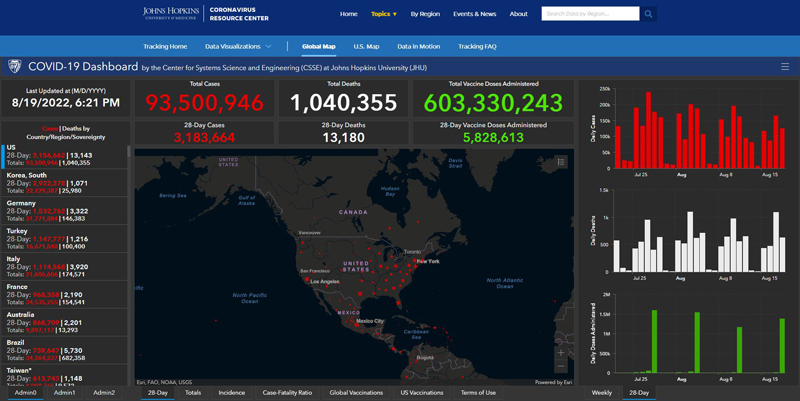Toggle Cases sorting in country list header
Screen dimensions: 800x401
point(49,129)
